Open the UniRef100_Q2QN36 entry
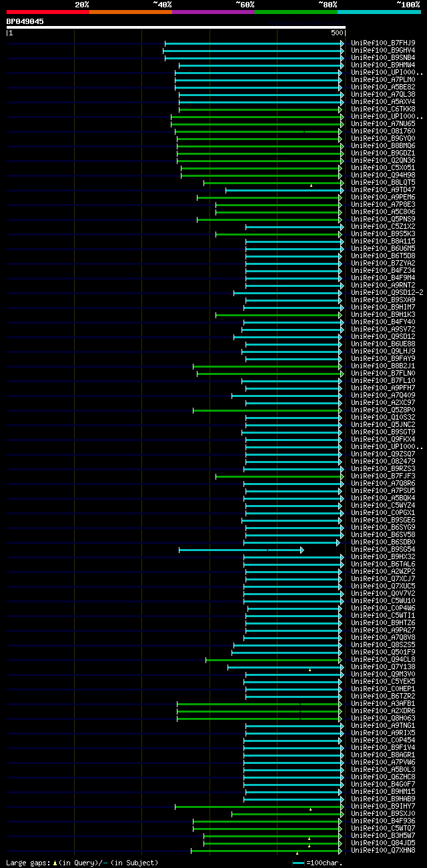This screenshot has height=868, width=427. click(383, 160)
